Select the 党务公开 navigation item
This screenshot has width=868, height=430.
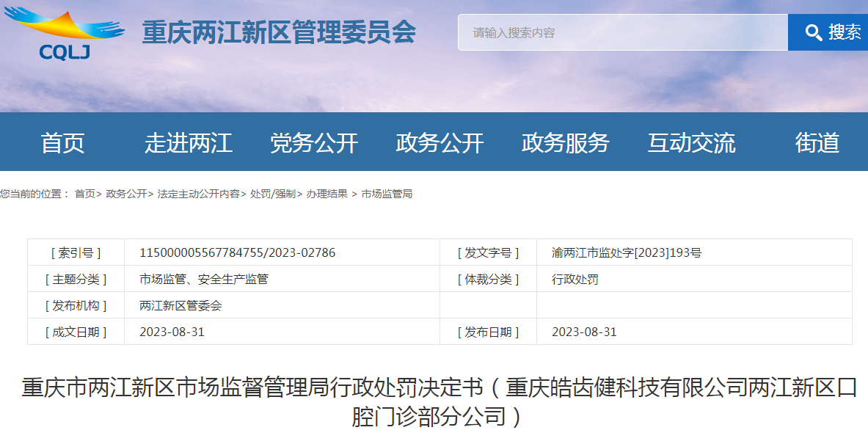pos(314,142)
